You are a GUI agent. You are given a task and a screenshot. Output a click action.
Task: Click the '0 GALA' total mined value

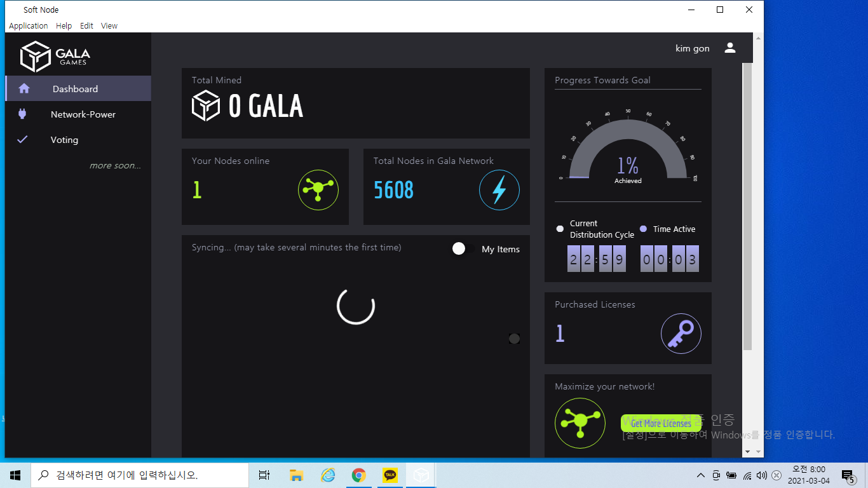266,106
